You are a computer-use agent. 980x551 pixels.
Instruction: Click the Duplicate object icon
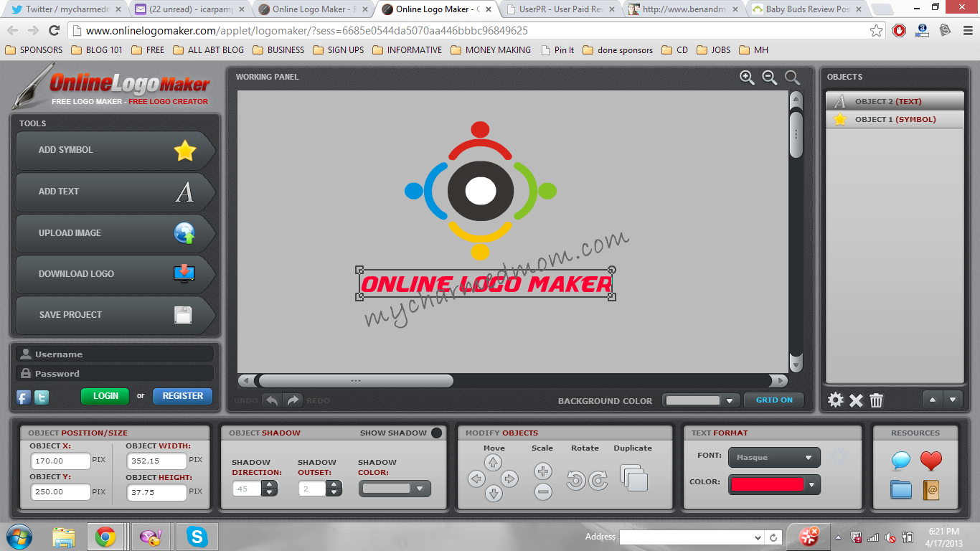pos(634,478)
